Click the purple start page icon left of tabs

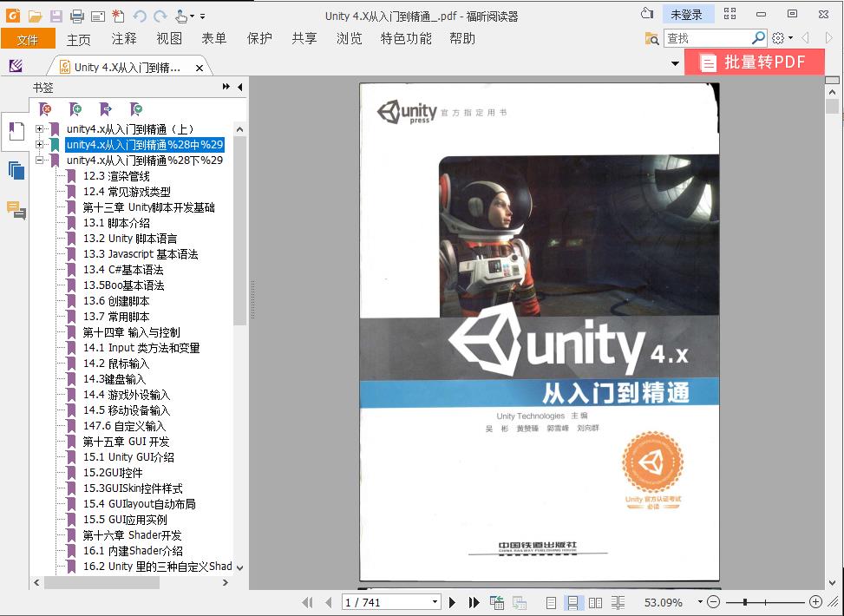pyautogui.click(x=16, y=66)
